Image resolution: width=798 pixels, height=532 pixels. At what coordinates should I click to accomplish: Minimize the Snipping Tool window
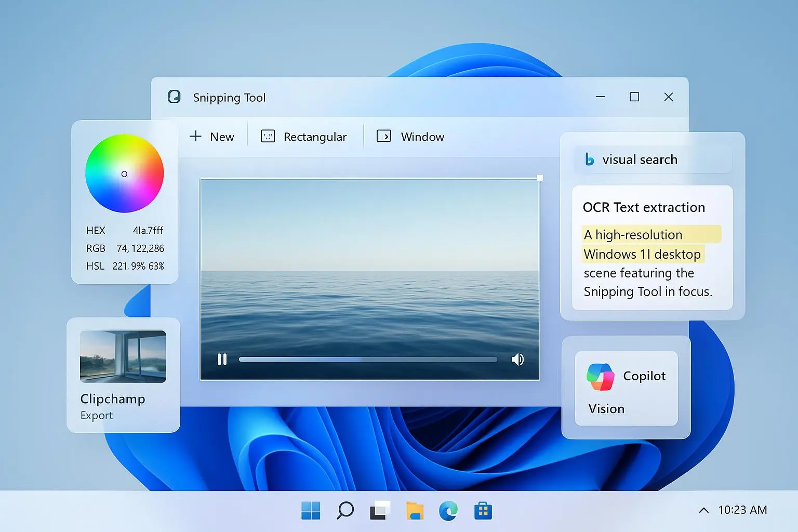tap(600, 97)
